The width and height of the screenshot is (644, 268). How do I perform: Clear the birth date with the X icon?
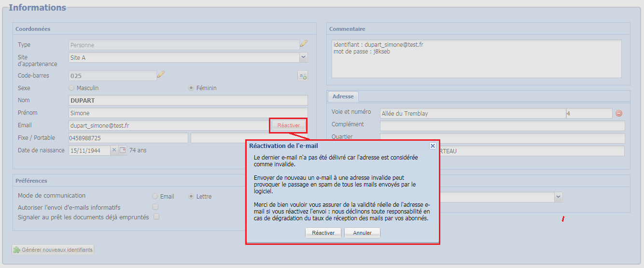114,150
